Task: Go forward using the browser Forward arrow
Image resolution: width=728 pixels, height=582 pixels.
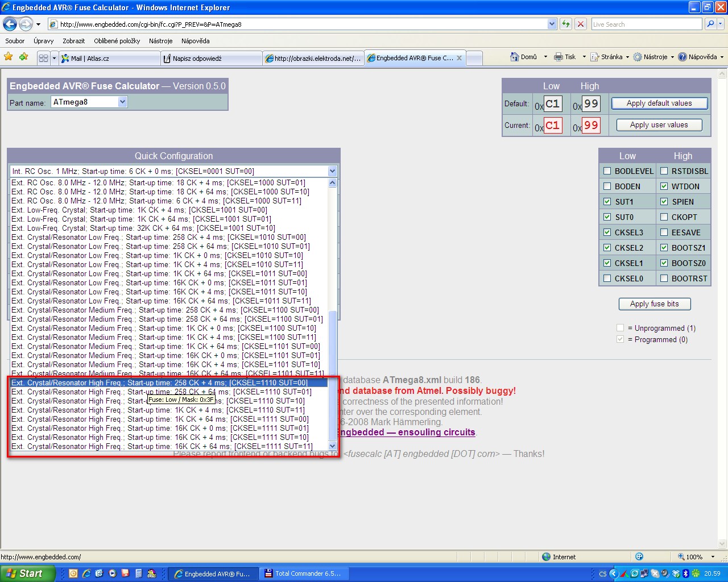Action: coord(26,24)
